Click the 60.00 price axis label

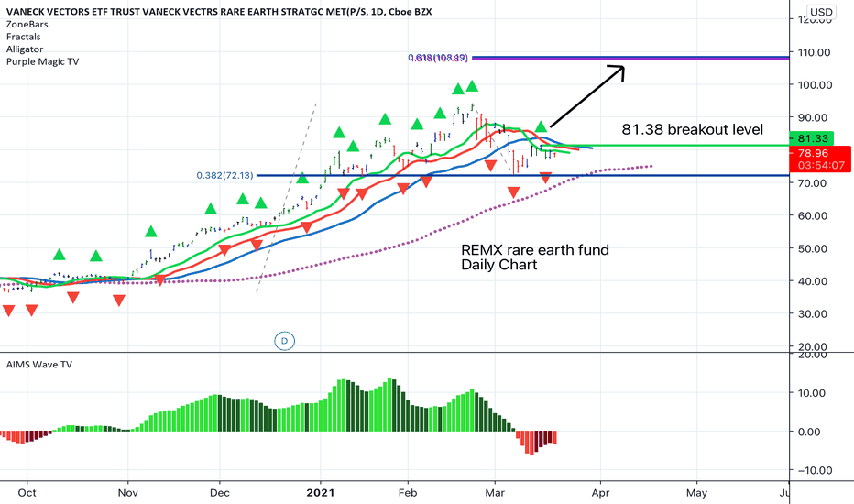[x=813, y=215]
